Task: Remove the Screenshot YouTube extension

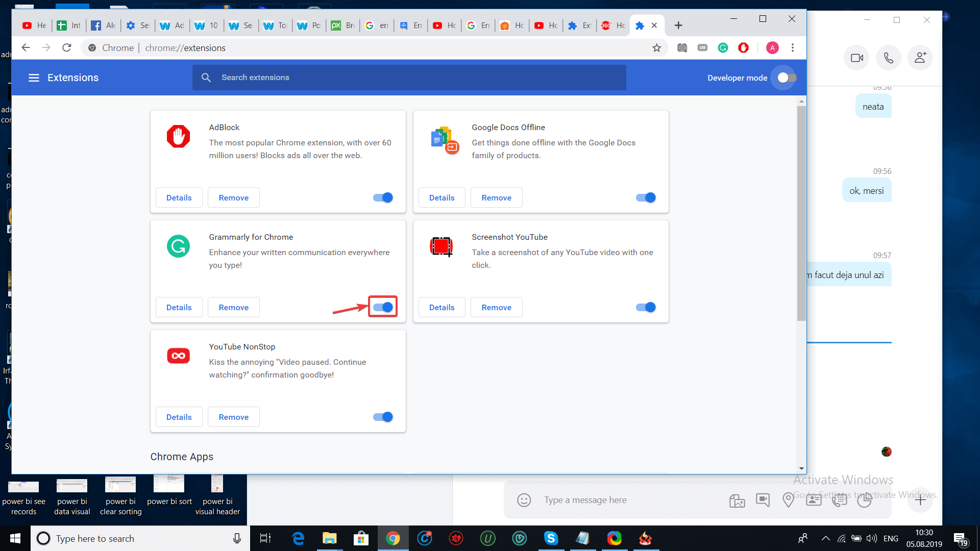Action: tap(497, 307)
